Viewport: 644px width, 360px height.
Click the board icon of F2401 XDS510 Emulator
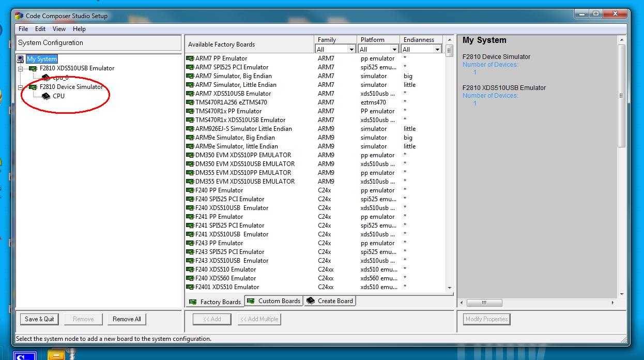(190, 287)
